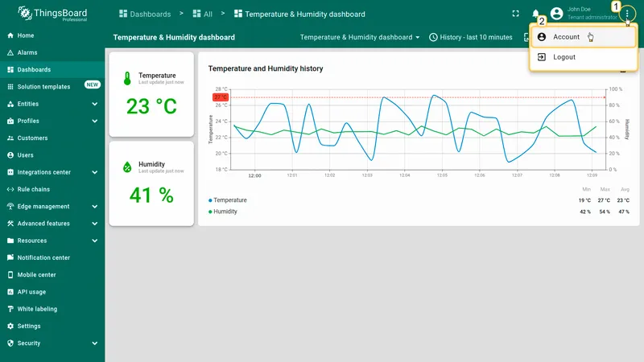This screenshot has width=644, height=362.
Task: Select Account from the user menu
Action: click(583, 37)
